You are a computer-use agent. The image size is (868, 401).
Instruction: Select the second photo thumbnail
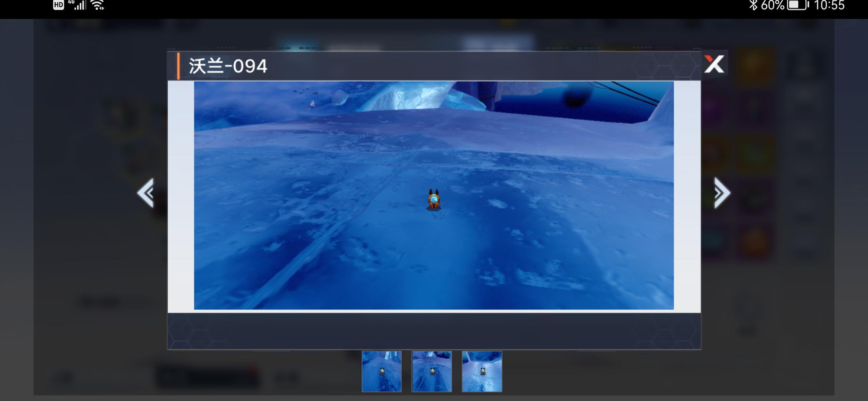point(432,371)
